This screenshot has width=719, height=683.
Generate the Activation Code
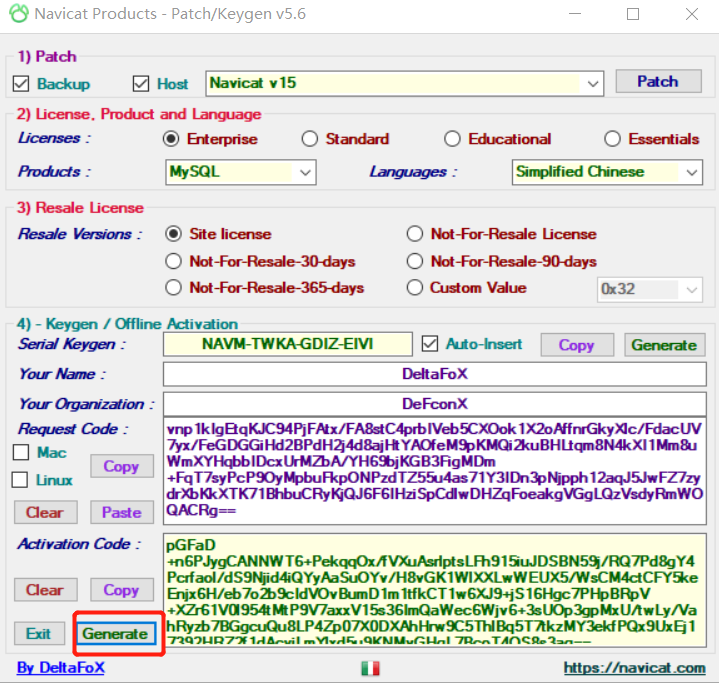116,633
